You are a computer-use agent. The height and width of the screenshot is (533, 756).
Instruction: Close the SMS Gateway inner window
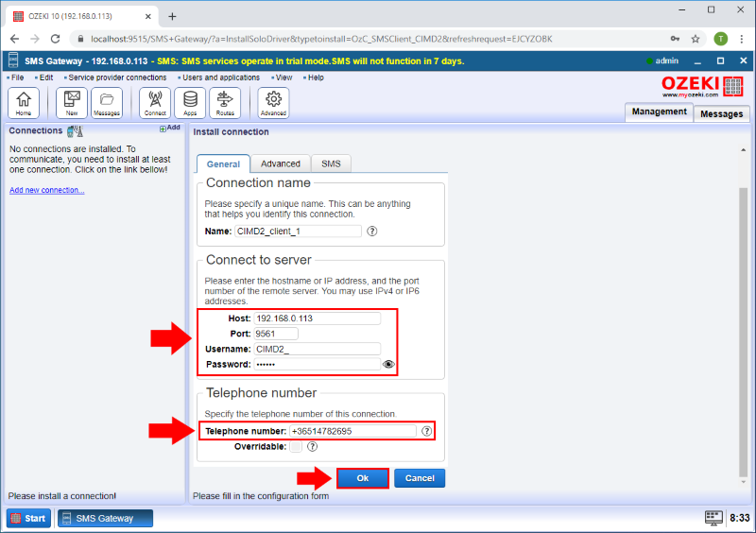pos(743,60)
